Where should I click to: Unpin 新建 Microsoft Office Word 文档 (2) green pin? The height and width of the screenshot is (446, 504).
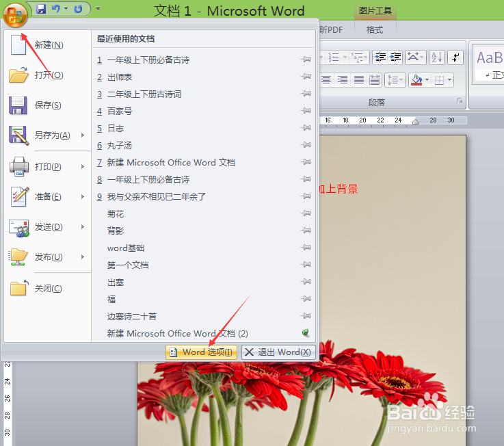[306, 333]
